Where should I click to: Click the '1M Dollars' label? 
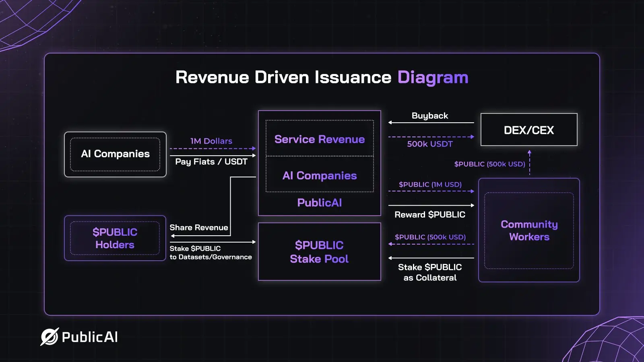pos(211,141)
